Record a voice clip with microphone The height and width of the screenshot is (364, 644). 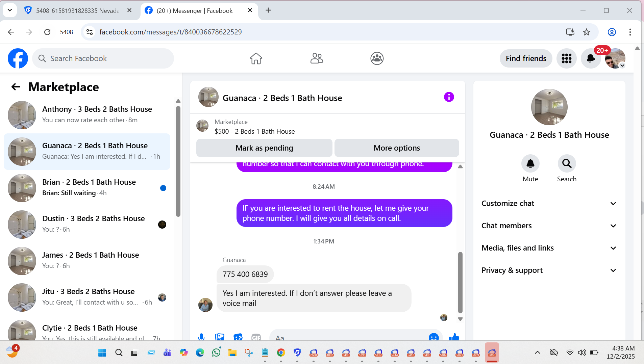[x=201, y=337]
